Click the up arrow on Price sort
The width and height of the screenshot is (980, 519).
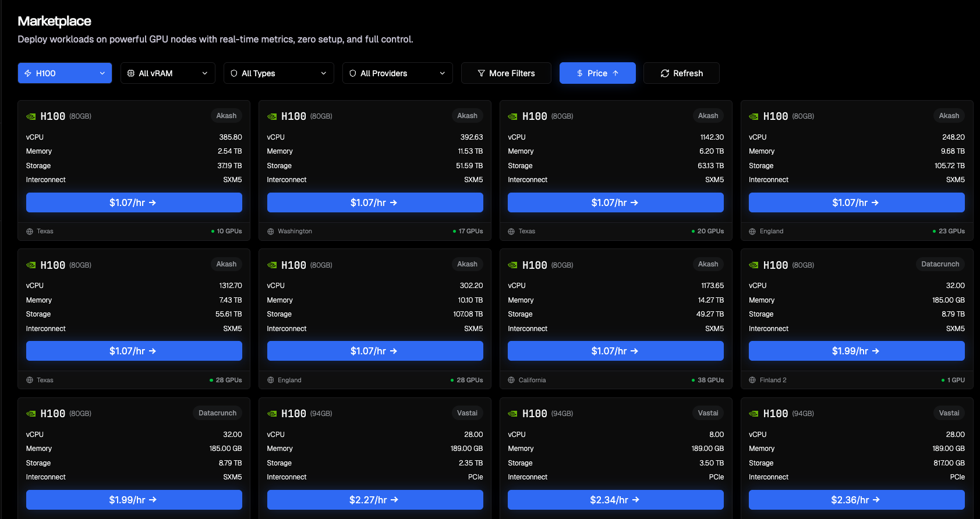click(x=615, y=73)
